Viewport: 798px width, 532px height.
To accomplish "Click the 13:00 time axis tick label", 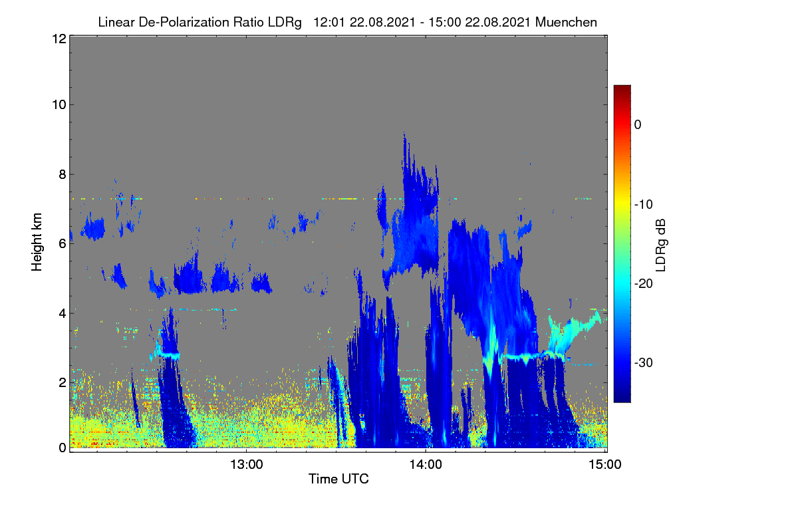I will point(246,465).
